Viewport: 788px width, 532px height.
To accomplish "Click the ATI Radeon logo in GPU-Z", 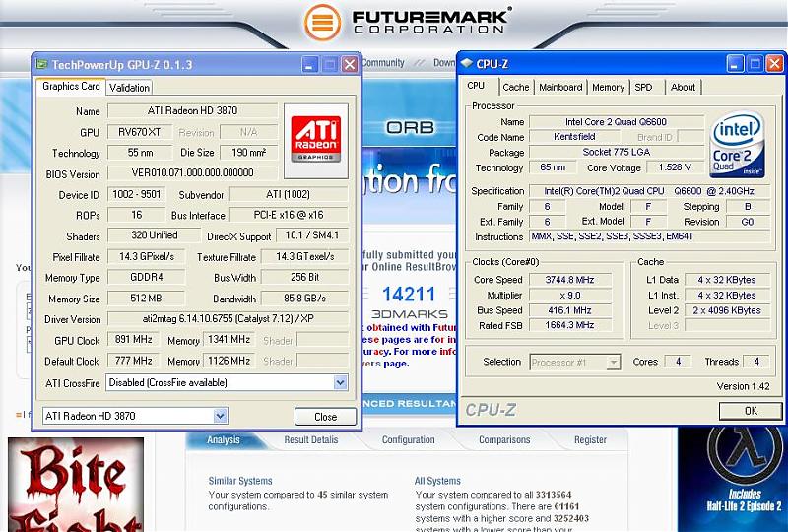I will click(x=316, y=140).
